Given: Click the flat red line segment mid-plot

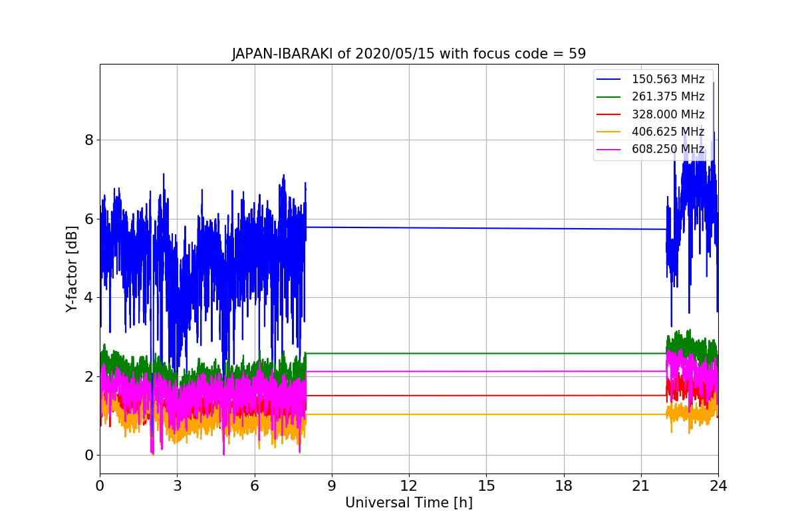Looking at the screenshot, I should tap(485, 396).
